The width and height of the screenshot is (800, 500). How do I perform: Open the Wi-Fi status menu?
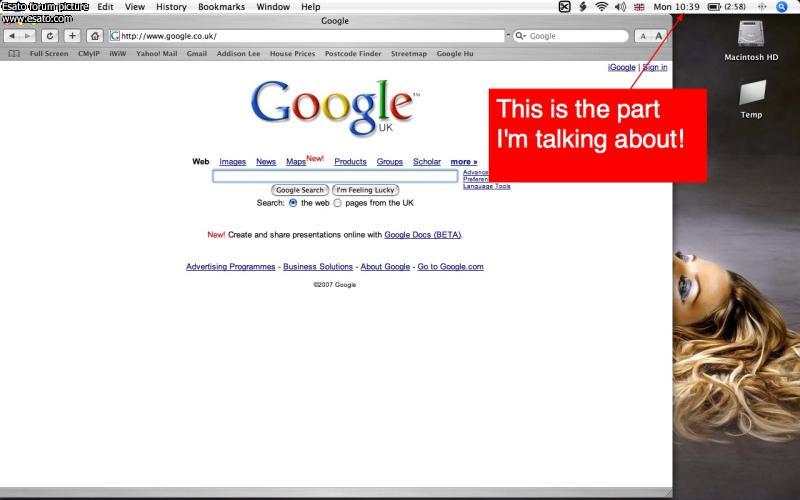click(x=602, y=7)
